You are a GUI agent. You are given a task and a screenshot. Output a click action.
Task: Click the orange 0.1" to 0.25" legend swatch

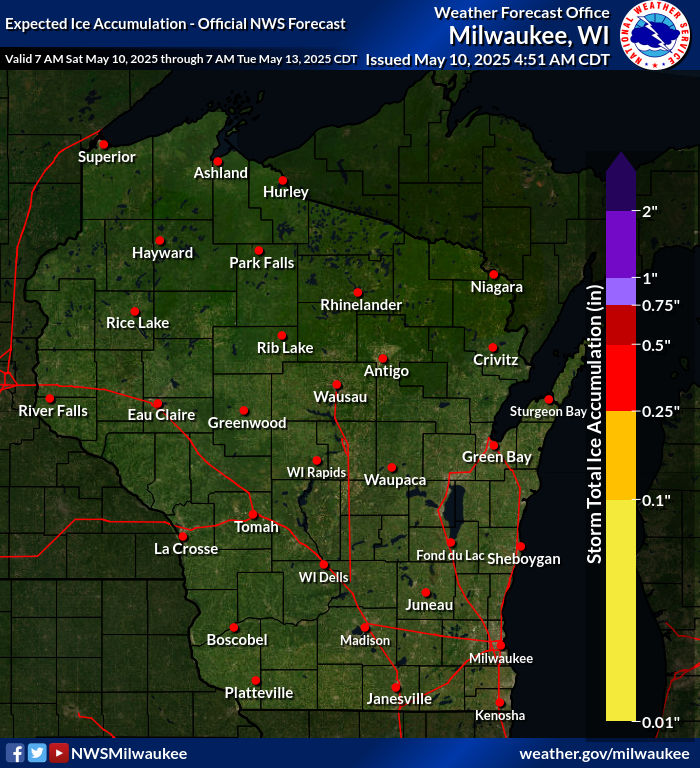621,456
